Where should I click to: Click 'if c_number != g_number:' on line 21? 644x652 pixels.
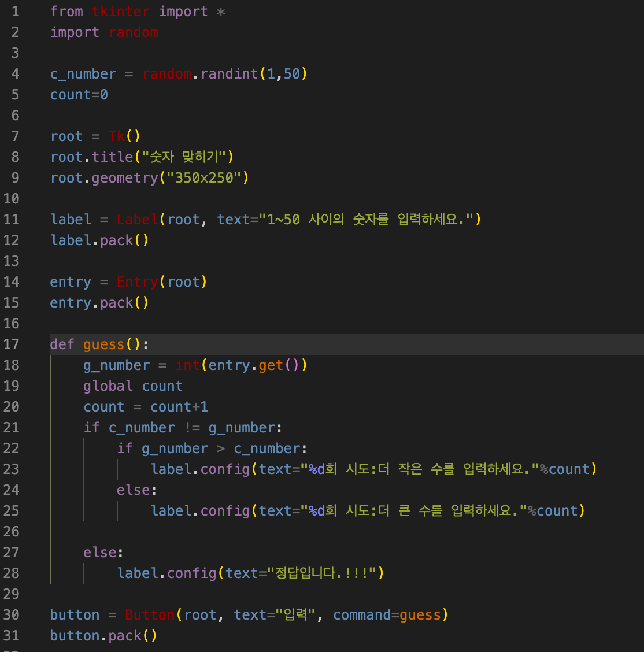183,427
